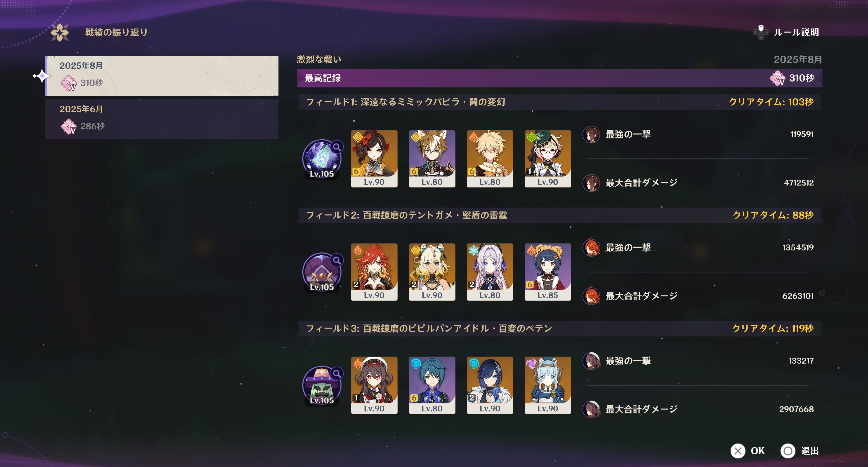The image size is (868, 467).
Task: Click the 戦績の振り返り flower emblem icon
Action: (60, 33)
